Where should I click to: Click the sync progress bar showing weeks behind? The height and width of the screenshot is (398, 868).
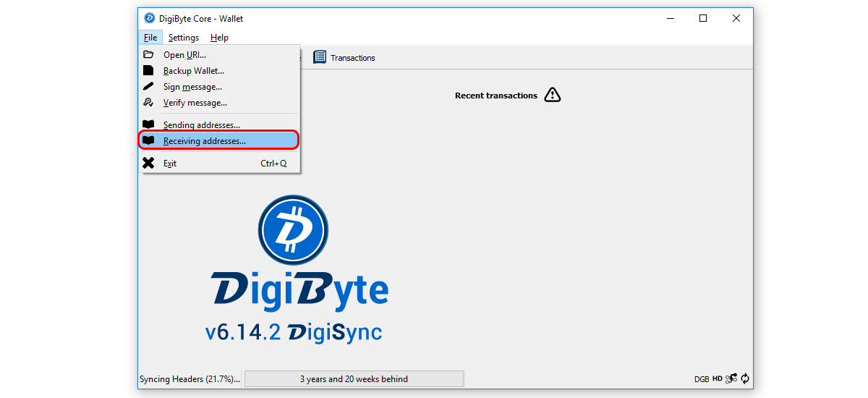[x=354, y=379]
